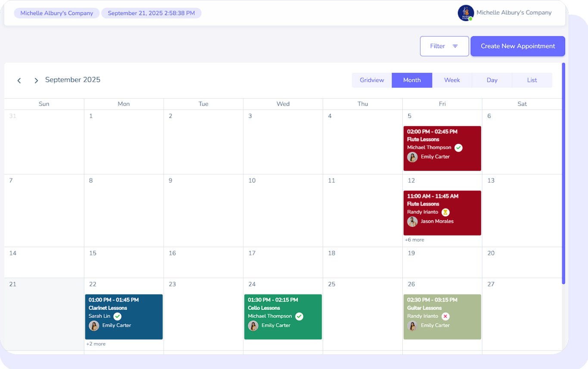Expand the +6 more appointments link
The image size is (588, 369).
point(414,240)
